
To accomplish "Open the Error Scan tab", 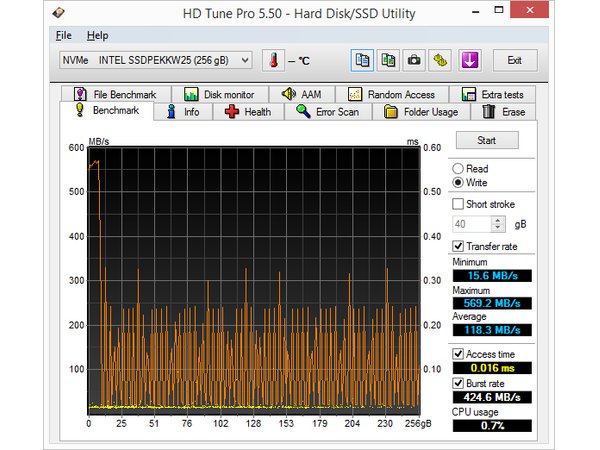I will pyautogui.click(x=328, y=112).
